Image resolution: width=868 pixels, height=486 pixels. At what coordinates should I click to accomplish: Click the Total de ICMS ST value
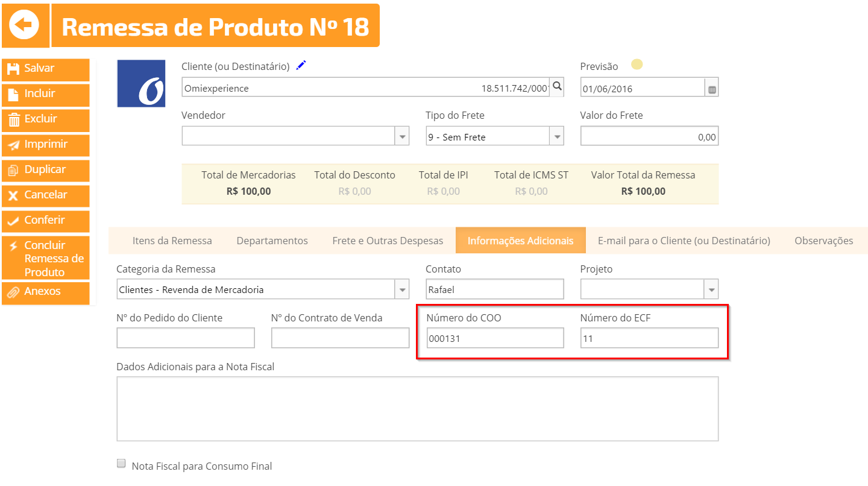[x=531, y=191]
